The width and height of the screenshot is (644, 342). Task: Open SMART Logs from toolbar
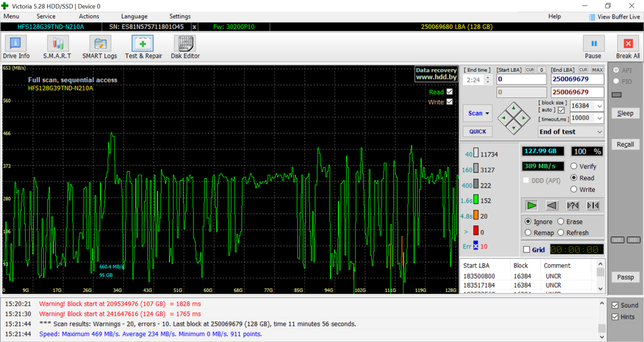(x=100, y=48)
